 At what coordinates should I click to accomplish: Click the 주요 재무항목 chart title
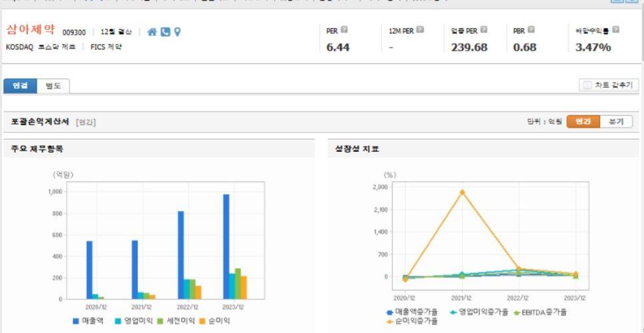click(x=37, y=149)
